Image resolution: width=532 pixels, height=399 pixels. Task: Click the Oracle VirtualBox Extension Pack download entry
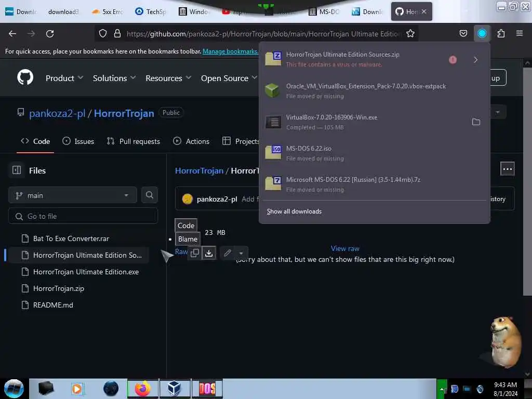pyautogui.click(x=374, y=91)
